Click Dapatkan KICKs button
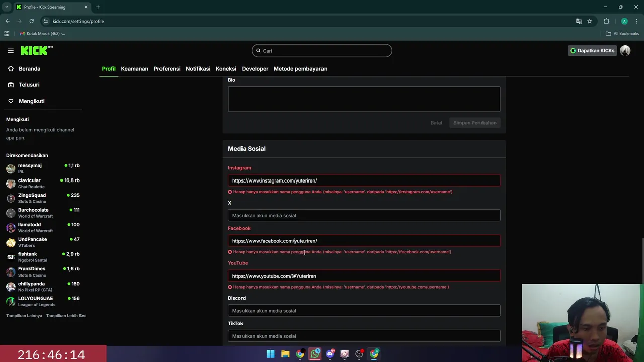The width and height of the screenshot is (644, 362). pos(592,51)
